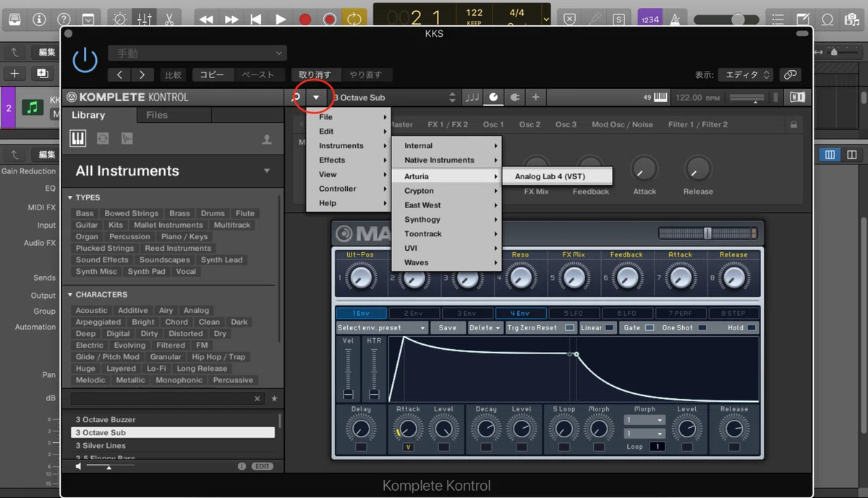Image resolution: width=868 pixels, height=498 pixels.
Task: Open the Logic Library panel icon
Action: tap(15, 20)
